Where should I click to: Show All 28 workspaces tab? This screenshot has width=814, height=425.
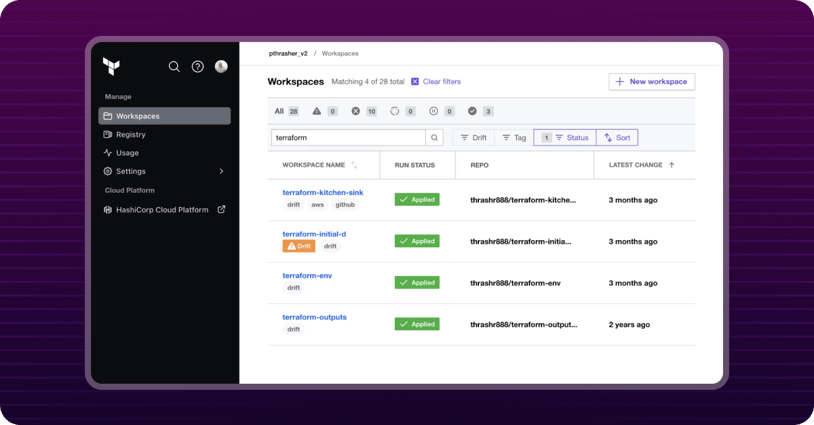[286, 111]
